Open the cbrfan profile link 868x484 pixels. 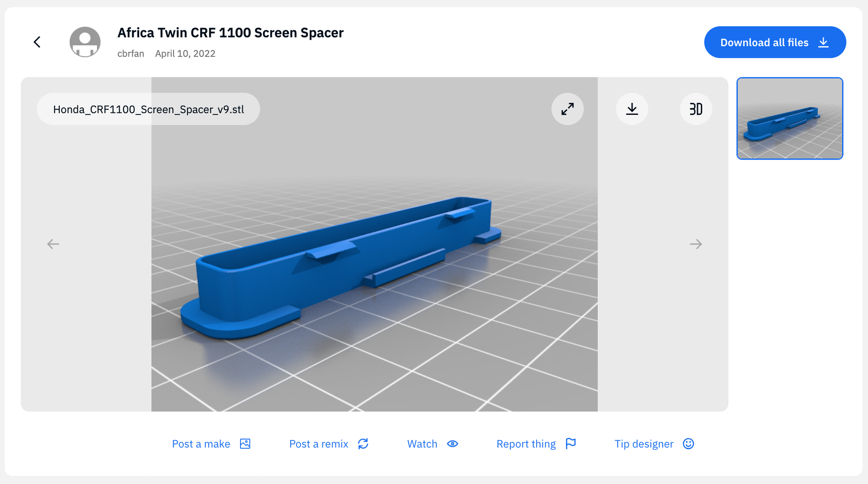click(x=131, y=54)
